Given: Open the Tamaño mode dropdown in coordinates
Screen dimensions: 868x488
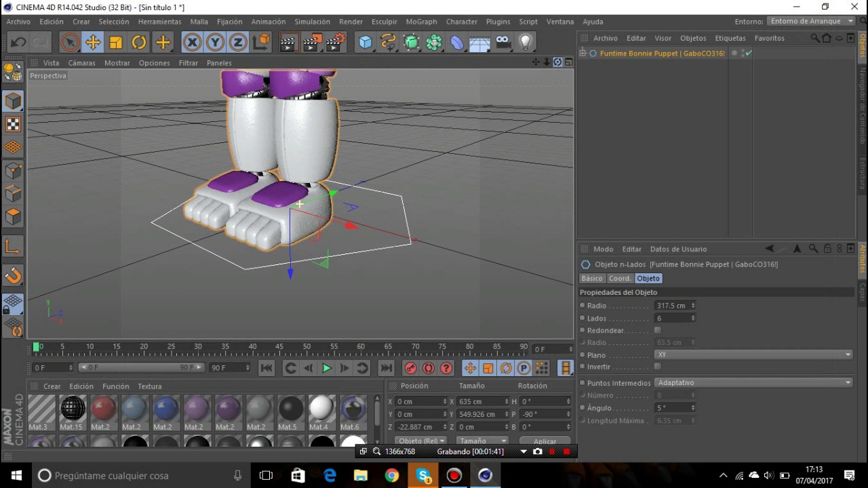Looking at the screenshot, I should pyautogui.click(x=482, y=441).
